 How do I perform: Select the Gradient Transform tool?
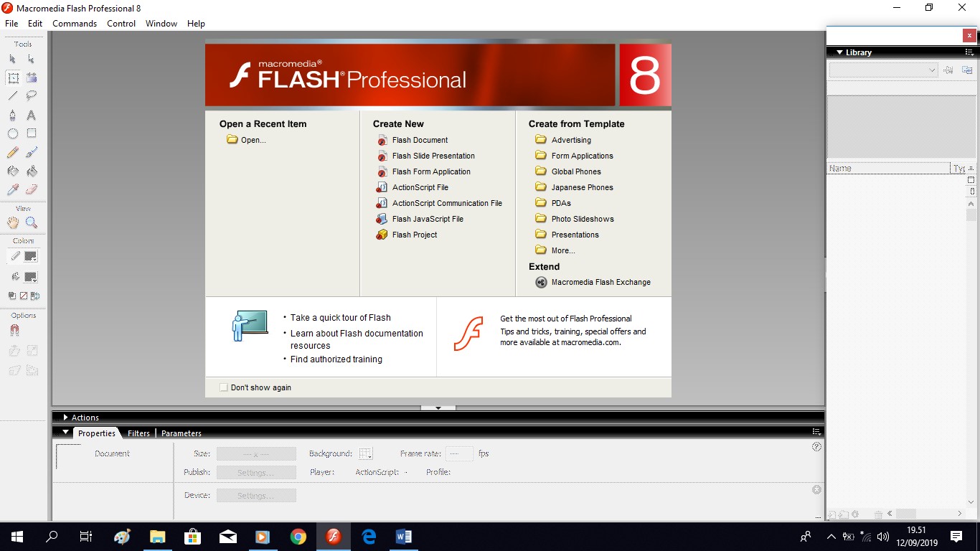point(32,77)
